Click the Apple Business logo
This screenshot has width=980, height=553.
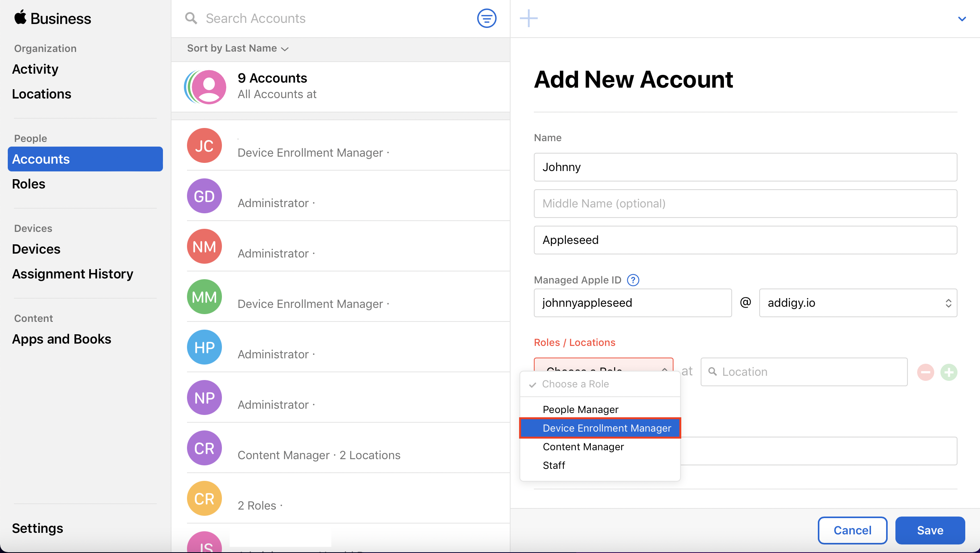pos(52,18)
